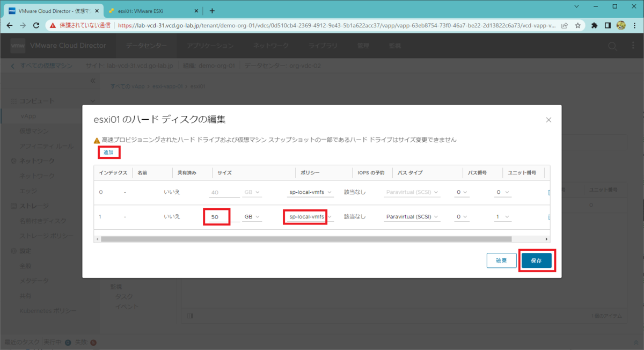
Task: Open the ネットワーク top menu
Action: [271, 46]
